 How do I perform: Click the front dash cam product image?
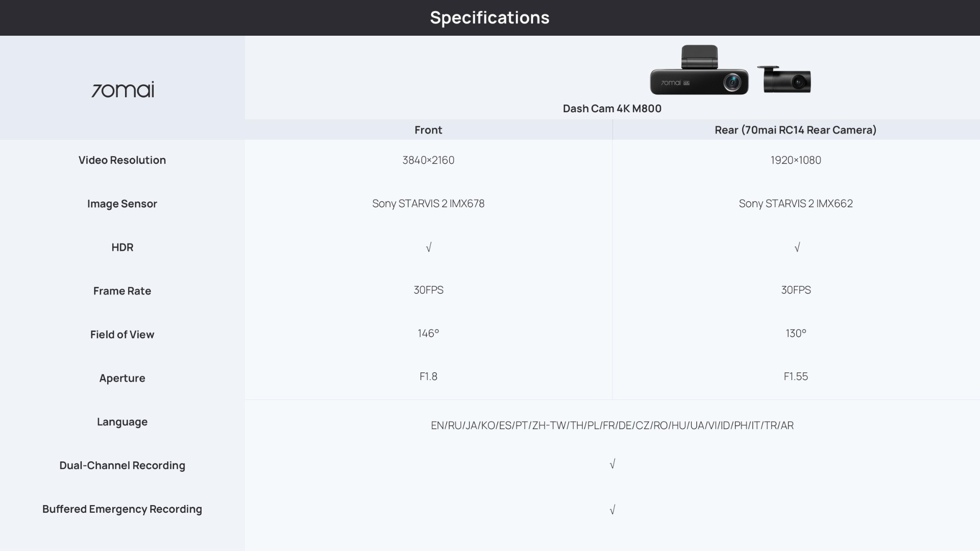pyautogui.click(x=699, y=72)
